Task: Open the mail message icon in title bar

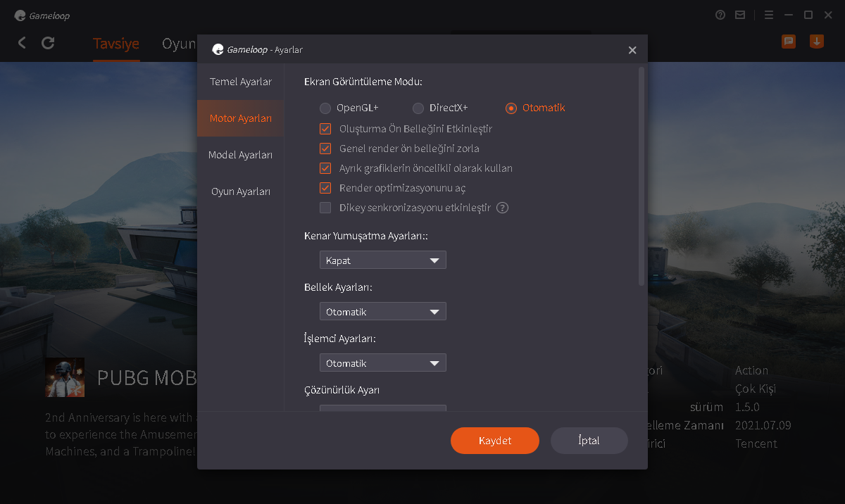Action: (x=740, y=15)
